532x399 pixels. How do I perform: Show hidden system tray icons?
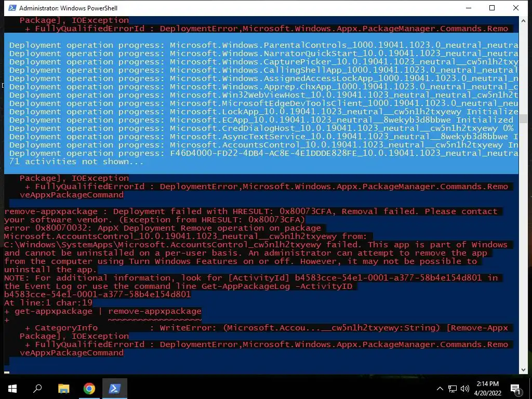pyautogui.click(x=440, y=389)
